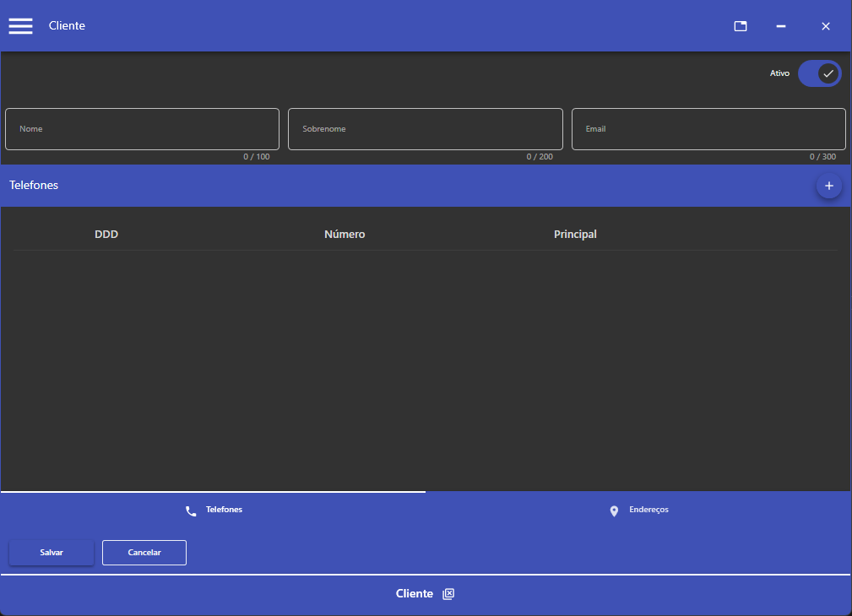Open the hamburger menu

tap(20, 26)
